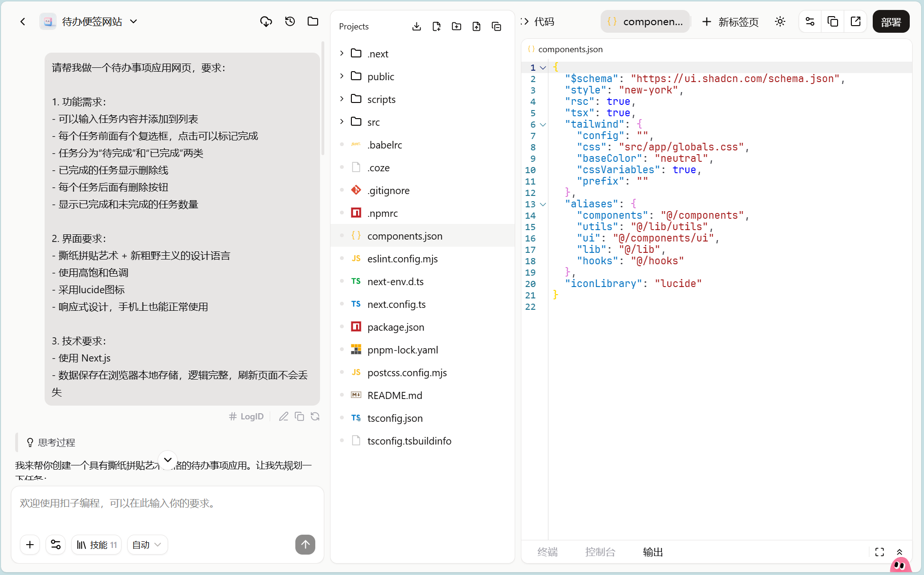Collapse the tailwind block fold arrow
The height and width of the screenshot is (575, 924).
[543, 124]
